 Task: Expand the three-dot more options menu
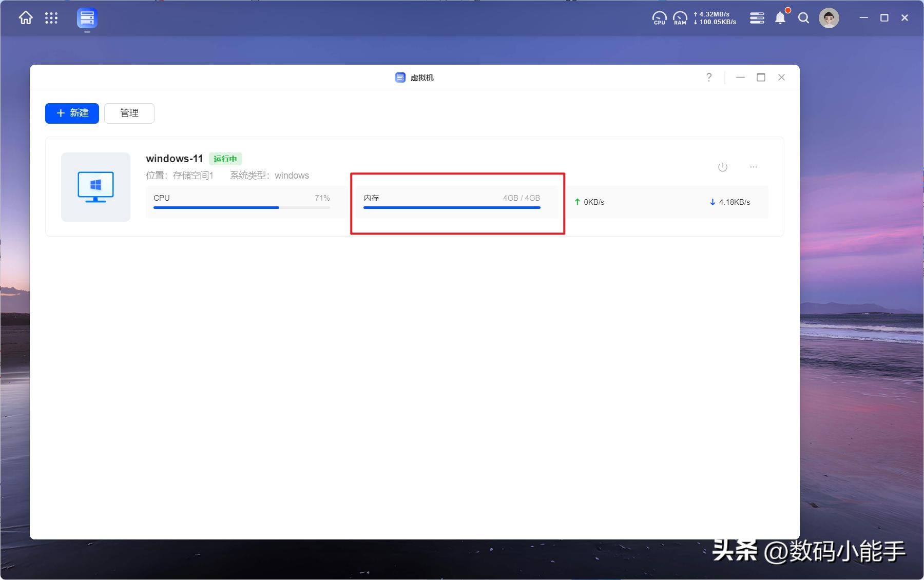[x=753, y=167]
